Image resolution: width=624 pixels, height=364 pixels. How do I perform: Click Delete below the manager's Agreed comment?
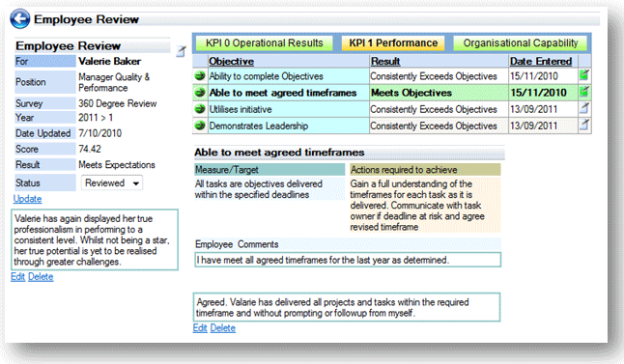223,328
